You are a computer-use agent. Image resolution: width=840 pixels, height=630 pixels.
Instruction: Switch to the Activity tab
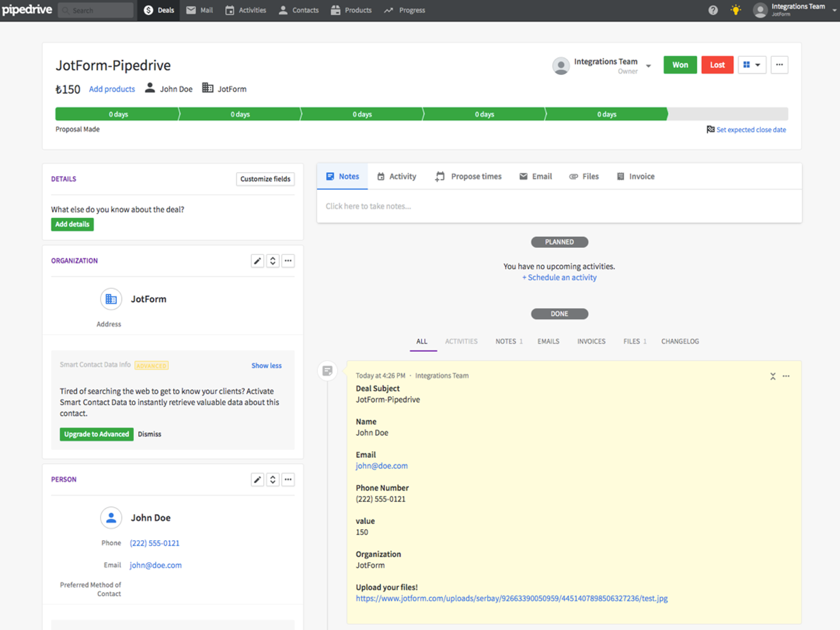pos(397,177)
